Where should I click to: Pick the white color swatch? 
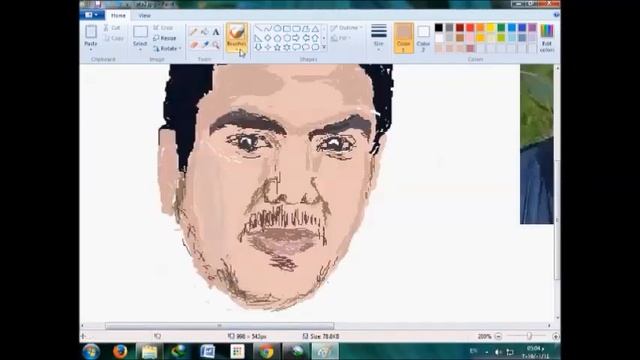click(x=439, y=38)
